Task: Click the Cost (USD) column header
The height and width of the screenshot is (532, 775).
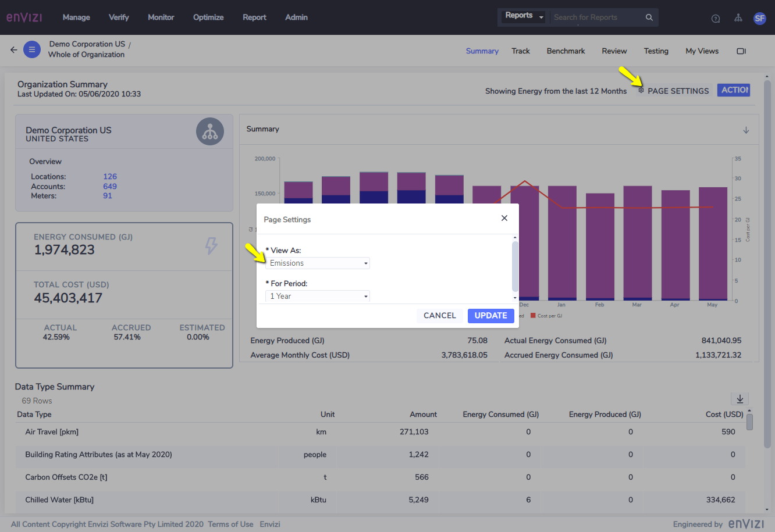Action: (x=724, y=415)
